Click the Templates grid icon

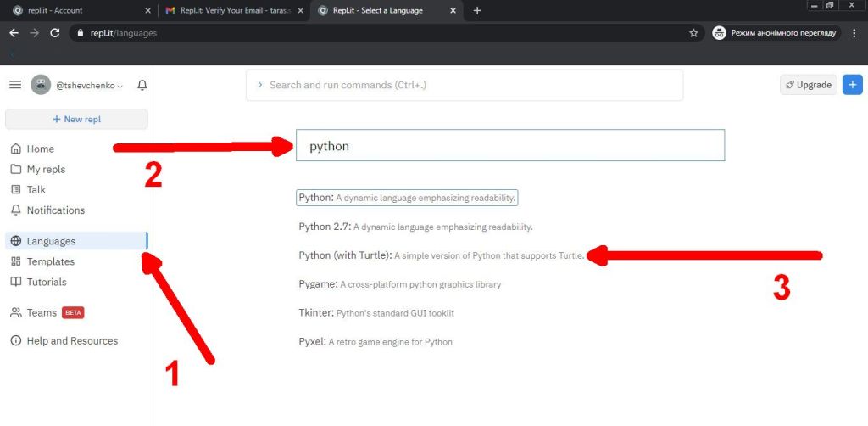[x=16, y=261]
